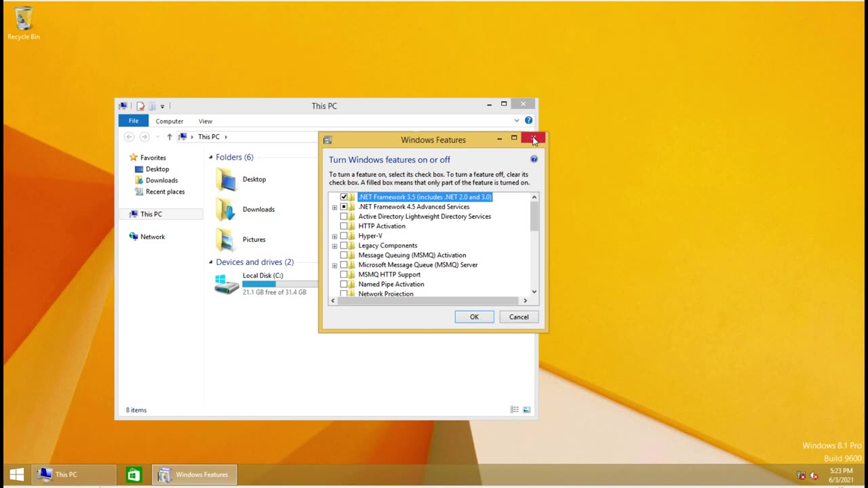Select .NET Framework 3.5 feature label
868x488 pixels.
tap(425, 197)
